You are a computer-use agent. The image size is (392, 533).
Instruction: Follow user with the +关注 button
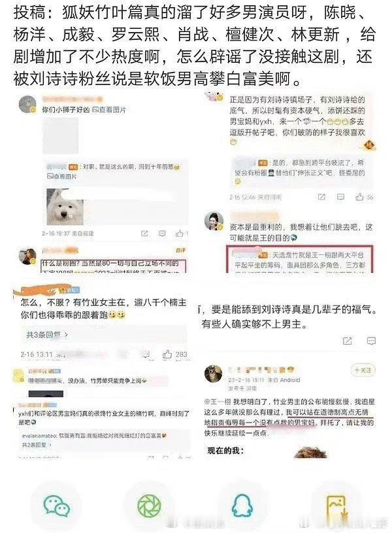[363, 370]
